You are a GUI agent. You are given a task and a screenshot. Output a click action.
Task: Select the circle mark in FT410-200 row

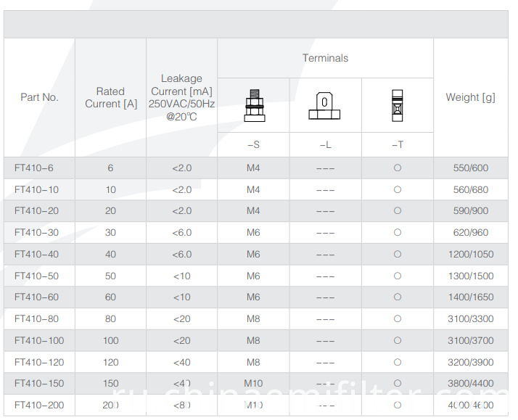pos(398,405)
